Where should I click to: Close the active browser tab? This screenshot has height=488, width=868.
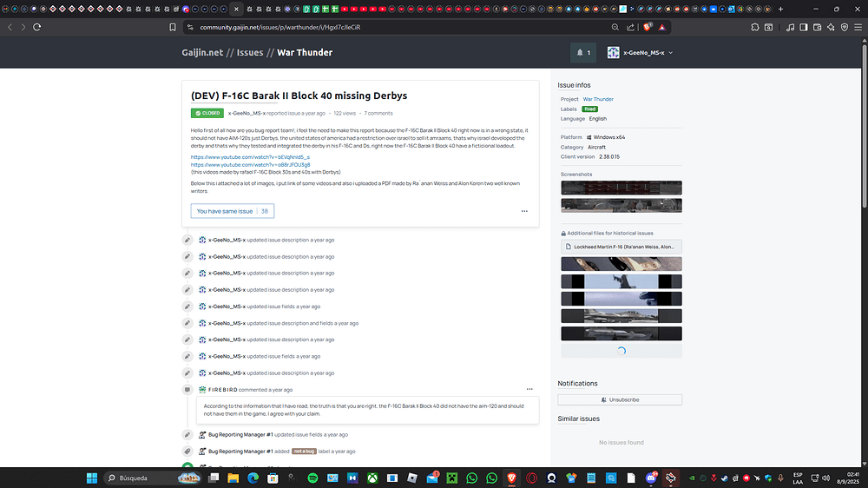236,9
